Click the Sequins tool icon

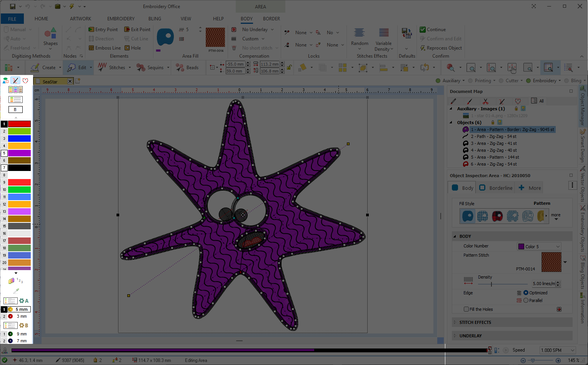150,68
